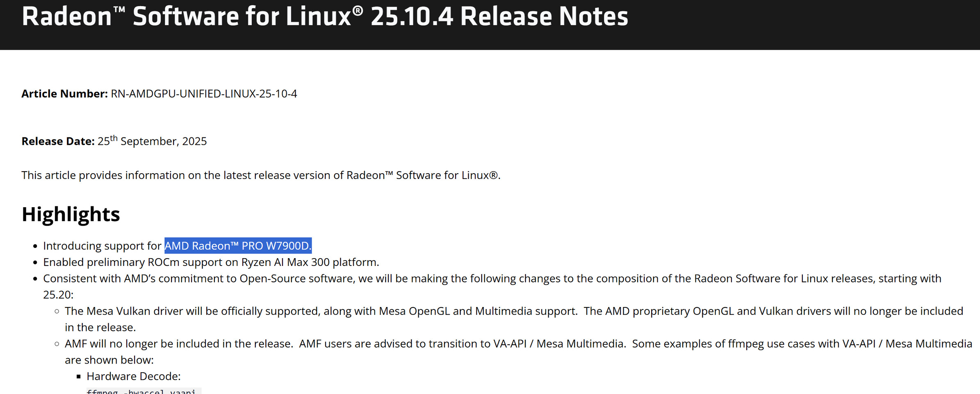Click the "ffmpeg -hwaccel vaapi" code snippet

[x=141, y=391]
